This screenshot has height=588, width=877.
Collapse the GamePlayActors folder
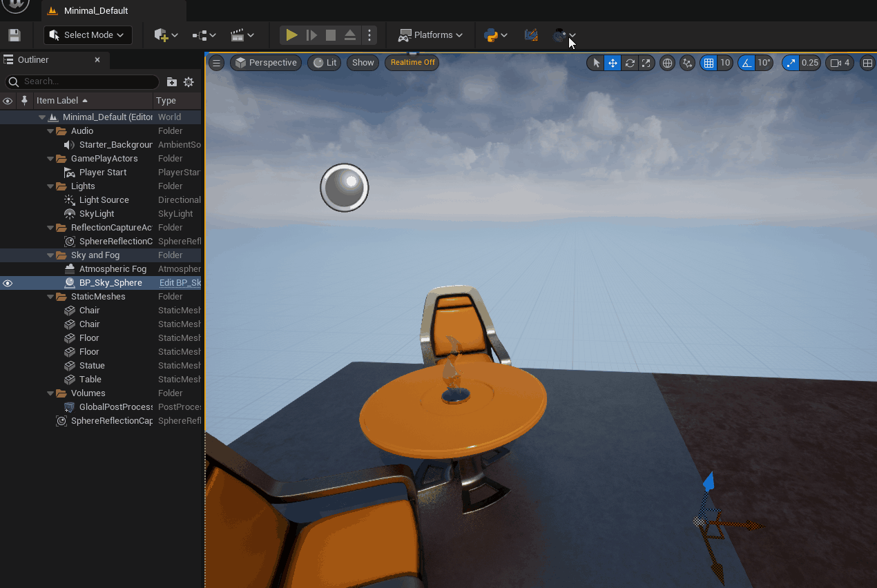point(50,159)
